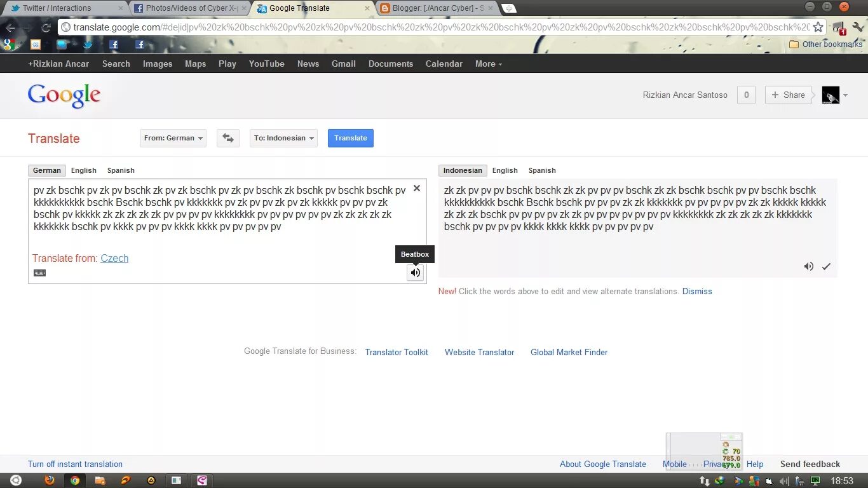Click the Czech language suggestion link
The height and width of the screenshot is (488, 868).
click(114, 258)
